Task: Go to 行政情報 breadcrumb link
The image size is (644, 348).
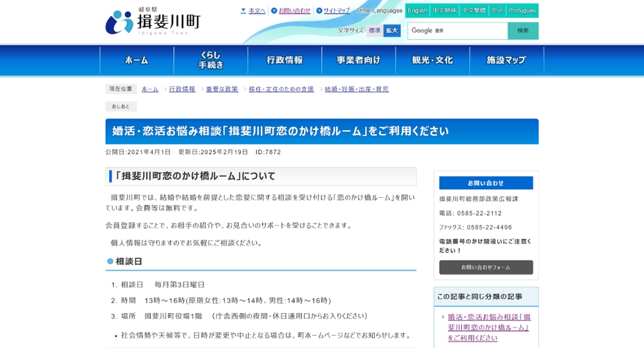Action: click(182, 89)
